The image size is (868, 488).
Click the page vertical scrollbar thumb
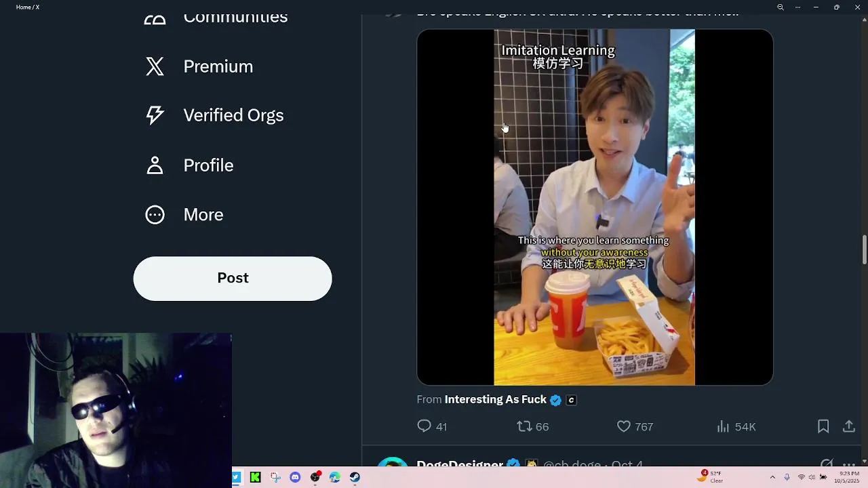[x=864, y=250]
